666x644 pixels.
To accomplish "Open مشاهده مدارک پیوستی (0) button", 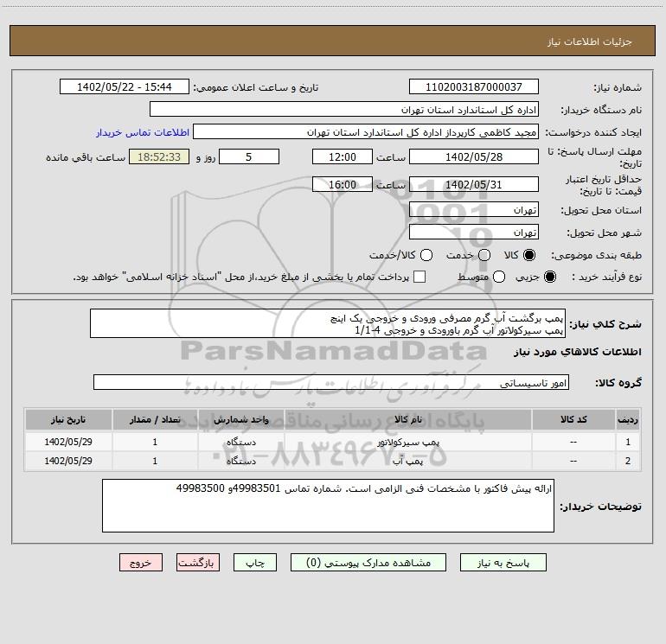I will pyautogui.click(x=368, y=563).
